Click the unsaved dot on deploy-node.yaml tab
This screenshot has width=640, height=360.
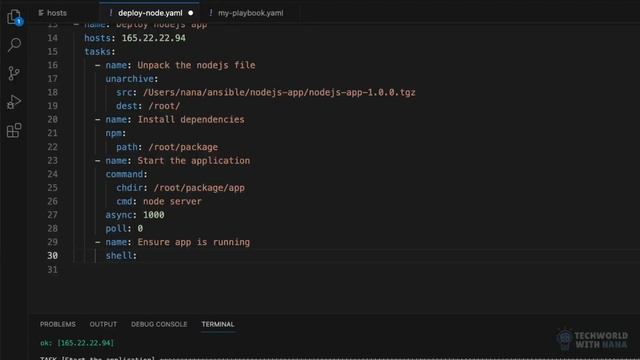(x=191, y=13)
